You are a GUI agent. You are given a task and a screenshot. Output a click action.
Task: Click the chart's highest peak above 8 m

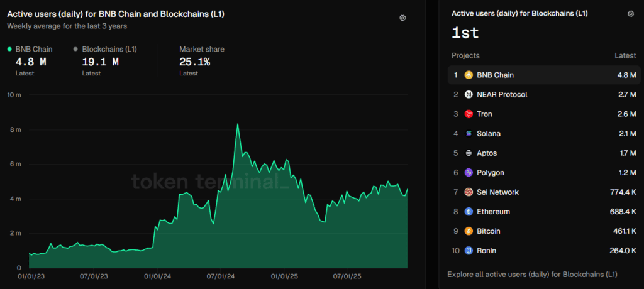point(237,124)
